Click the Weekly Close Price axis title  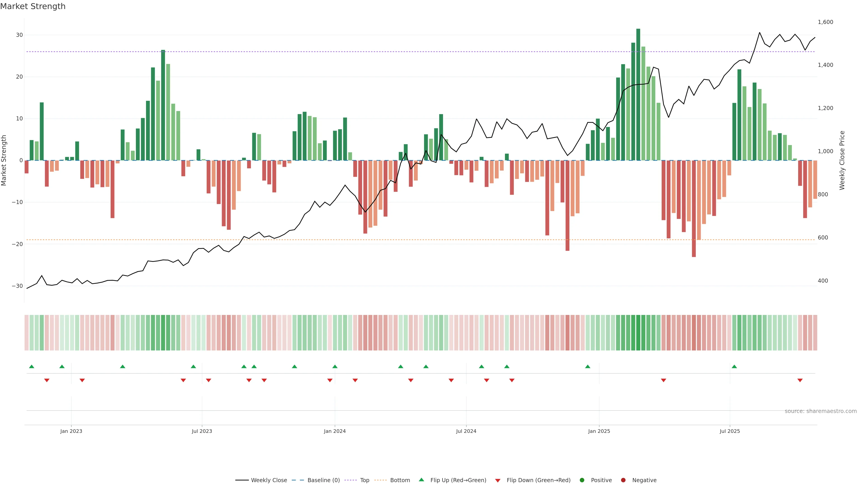pos(842,160)
